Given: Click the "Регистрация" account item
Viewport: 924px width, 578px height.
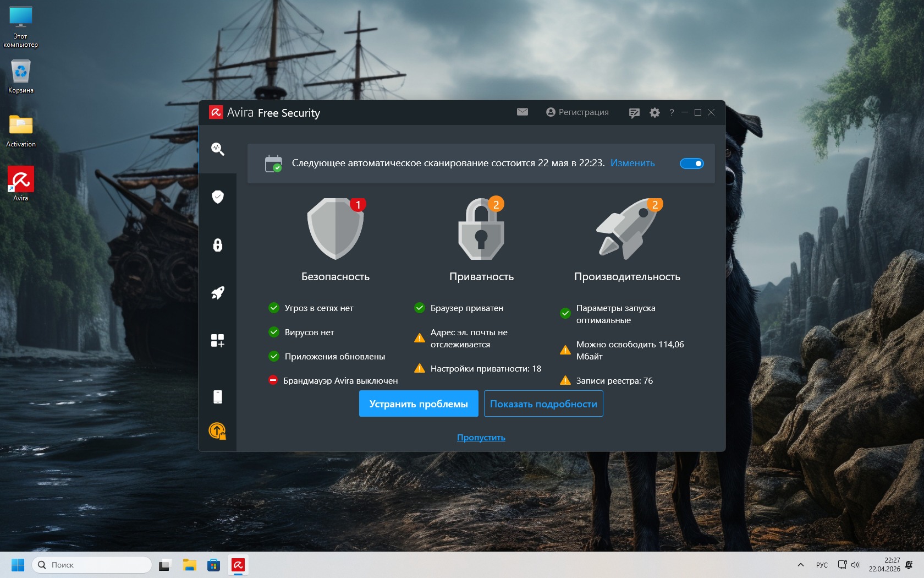Looking at the screenshot, I should tap(577, 112).
